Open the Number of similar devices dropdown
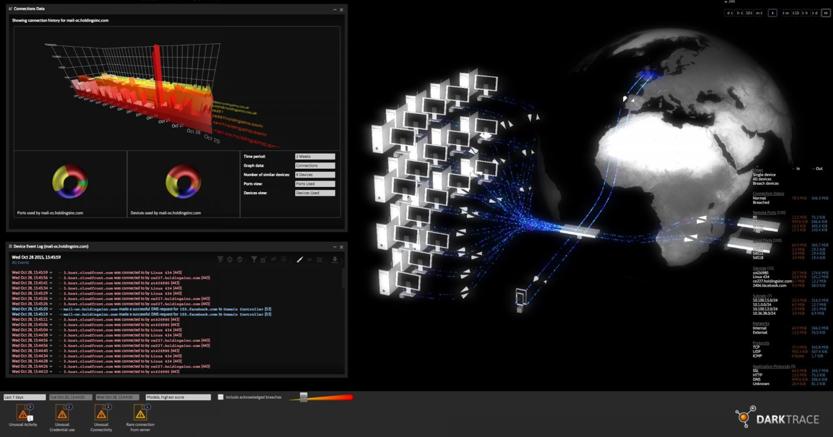Viewport: 833px width, 437px height. [x=315, y=175]
